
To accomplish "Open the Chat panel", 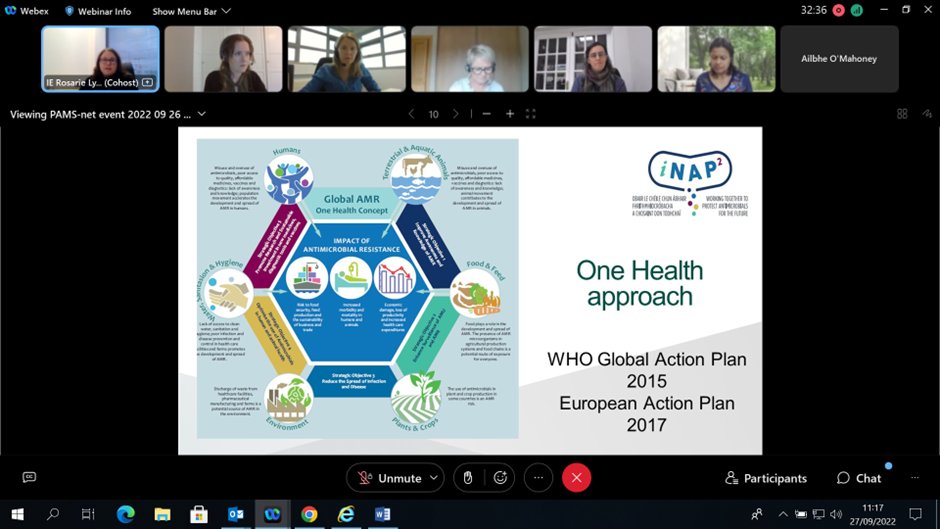I will (859, 478).
